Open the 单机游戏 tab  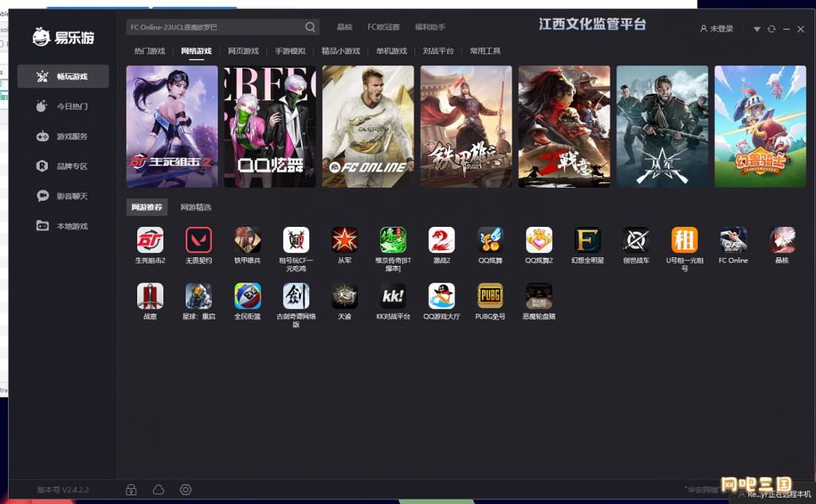[391, 51]
